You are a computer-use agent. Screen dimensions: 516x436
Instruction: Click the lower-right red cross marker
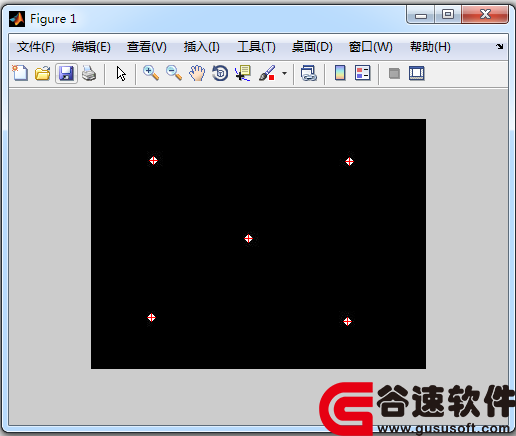click(x=347, y=321)
